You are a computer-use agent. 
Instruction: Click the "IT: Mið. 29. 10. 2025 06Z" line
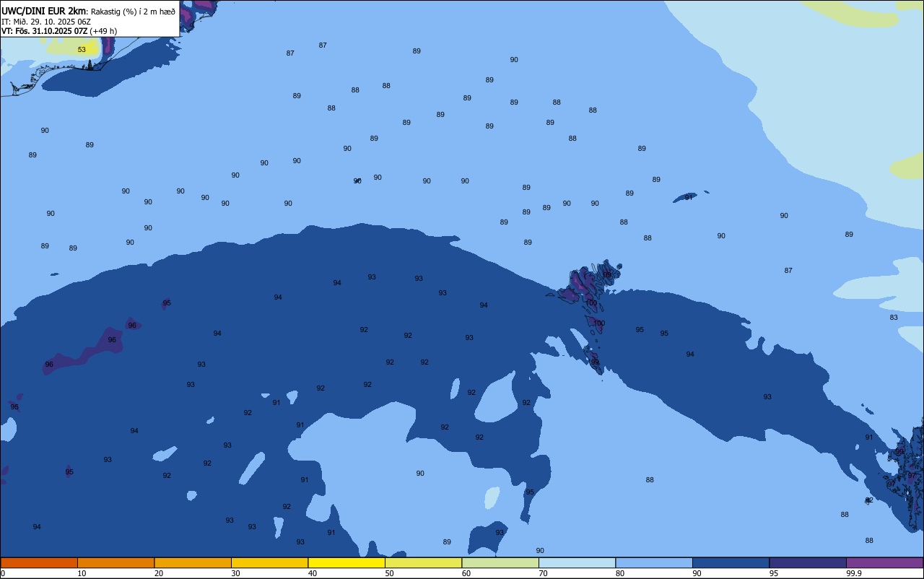click(46, 22)
